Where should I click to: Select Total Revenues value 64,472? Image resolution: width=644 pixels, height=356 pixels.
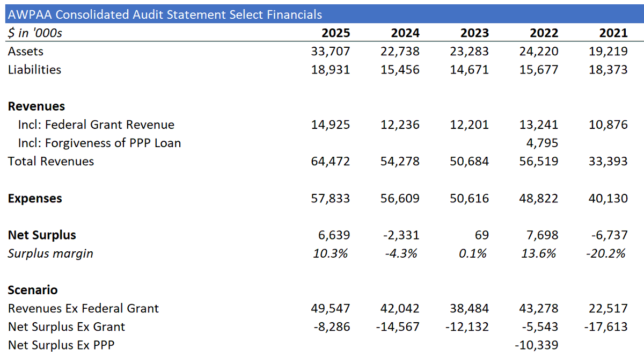coord(331,161)
